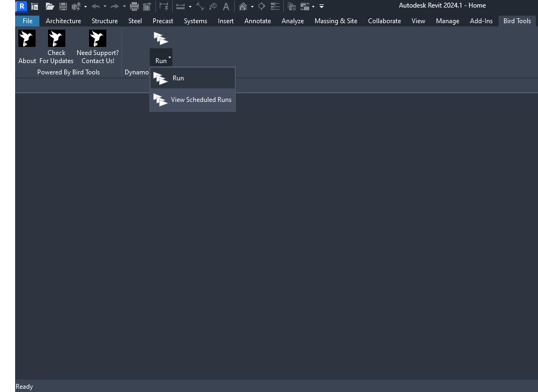The height and width of the screenshot is (392, 538).
Task: Click the Autodesk Revit 2024.1 - Home title
Action: [x=442, y=5]
